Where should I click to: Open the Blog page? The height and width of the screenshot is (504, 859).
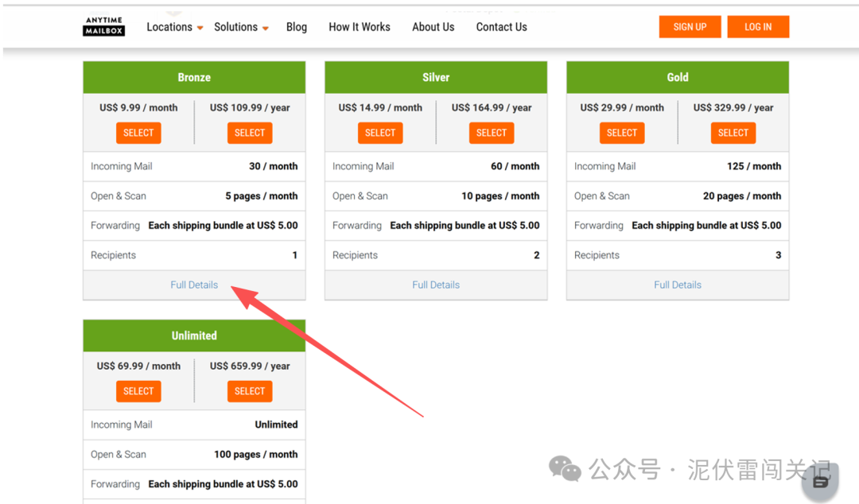coord(297,27)
